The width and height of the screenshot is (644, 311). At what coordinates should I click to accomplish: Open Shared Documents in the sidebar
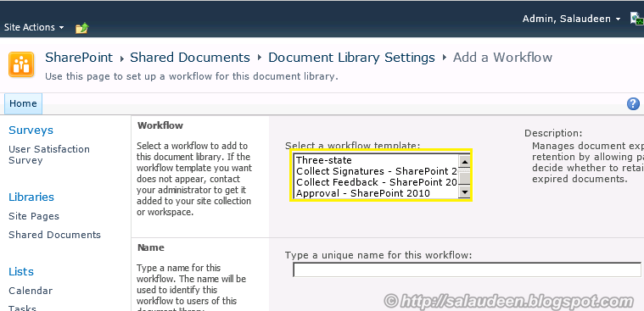pyautogui.click(x=54, y=235)
